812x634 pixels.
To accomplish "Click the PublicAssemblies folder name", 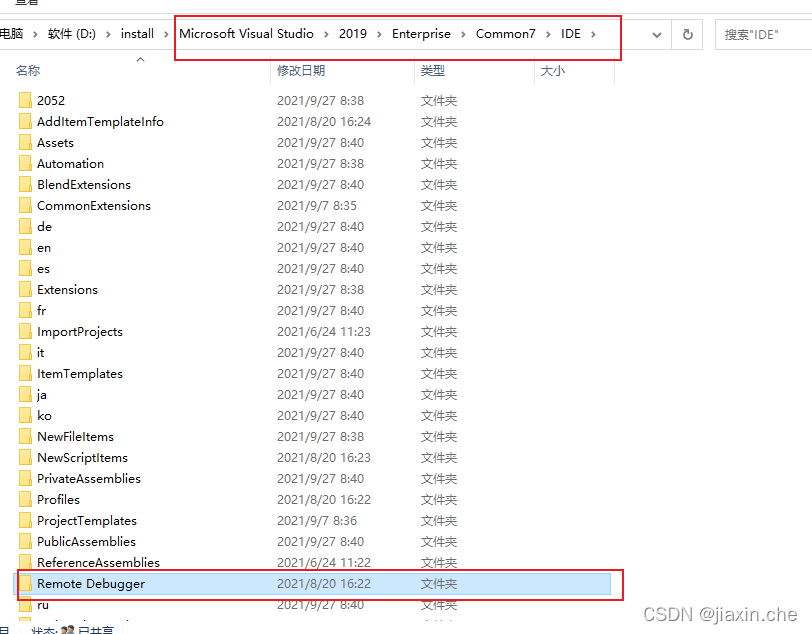I will coord(86,542).
